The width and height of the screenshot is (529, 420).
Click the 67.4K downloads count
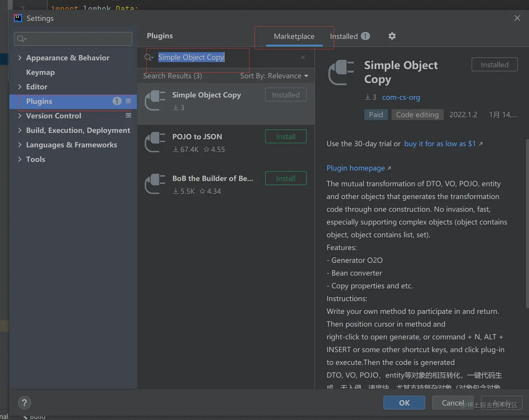(186, 149)
